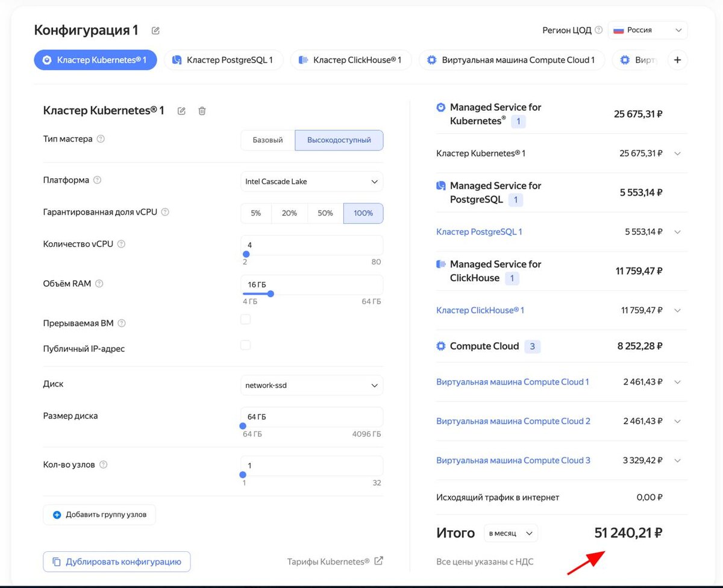Open help for Гарантированная доля vCPU
Screen dimensions: 723x588
click(x=165, y=212)
